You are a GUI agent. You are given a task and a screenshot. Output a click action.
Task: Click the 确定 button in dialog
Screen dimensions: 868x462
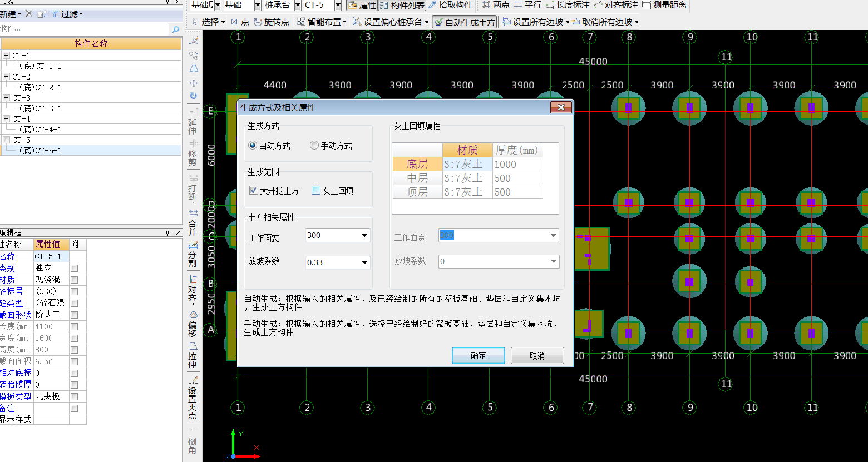point(479,356)
